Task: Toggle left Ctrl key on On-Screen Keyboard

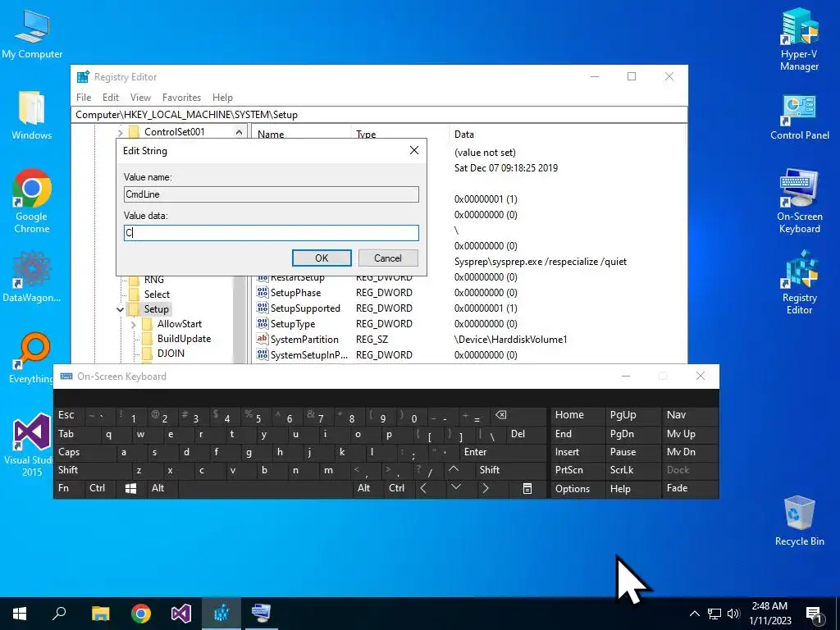Action: pyautogui.click(x=99, y=489)
